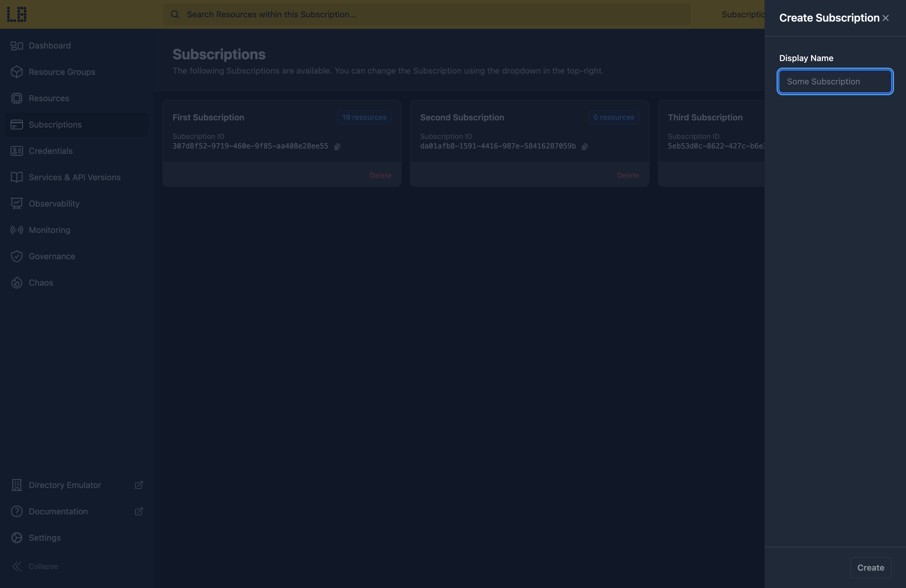Click ID text da01afb8-1591-4416-987e-58416287059b
The height and width of the screenshot is (588, 906).
[x=498, y=146]
